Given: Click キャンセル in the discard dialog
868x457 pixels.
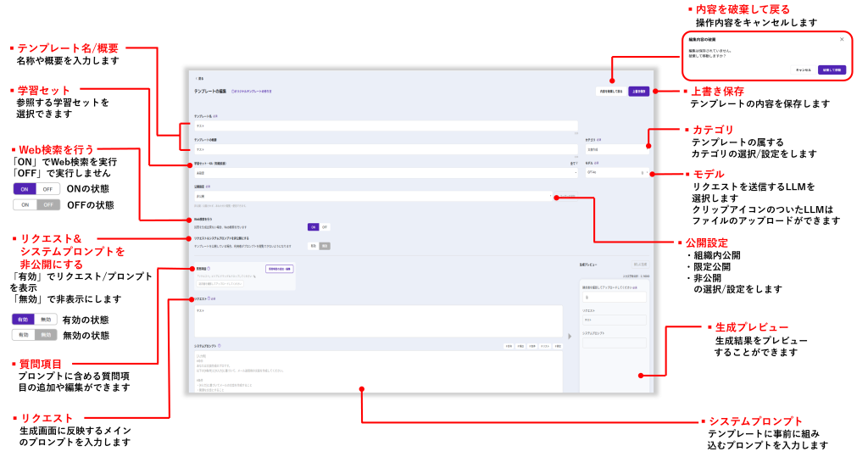Looking at the screenshot, I should click(804, 70).
